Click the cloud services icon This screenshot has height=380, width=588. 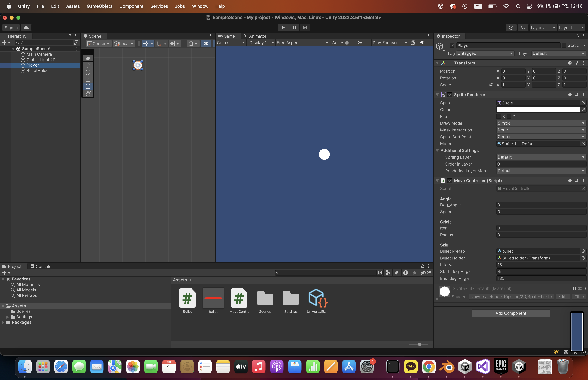26,28
